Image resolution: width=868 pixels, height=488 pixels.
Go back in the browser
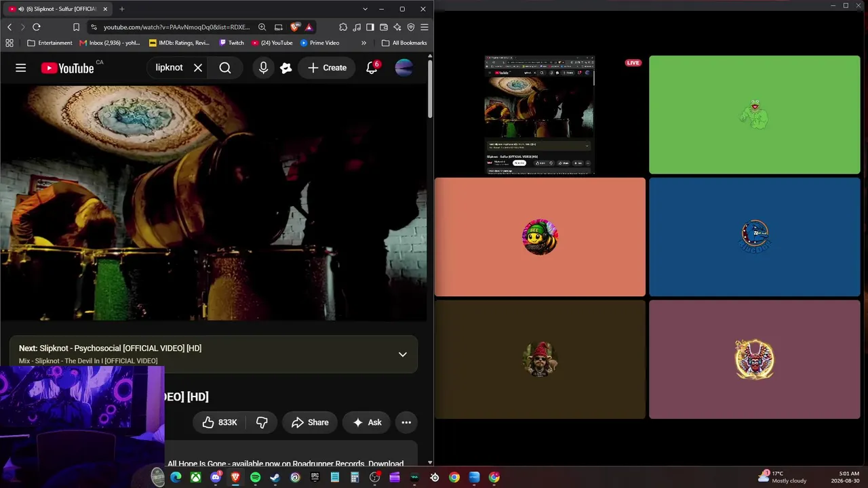pyautogui.click(x=9, y=27)
